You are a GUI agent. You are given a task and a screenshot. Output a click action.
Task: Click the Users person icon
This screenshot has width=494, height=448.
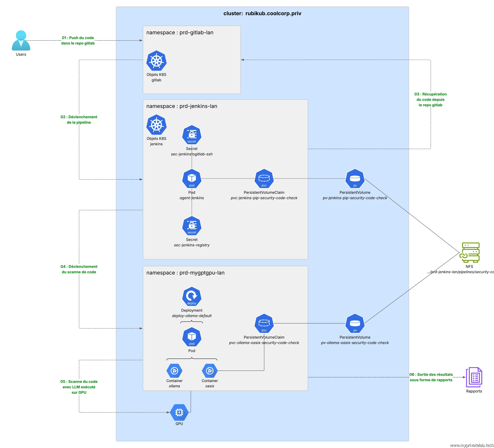pos(21,40)
